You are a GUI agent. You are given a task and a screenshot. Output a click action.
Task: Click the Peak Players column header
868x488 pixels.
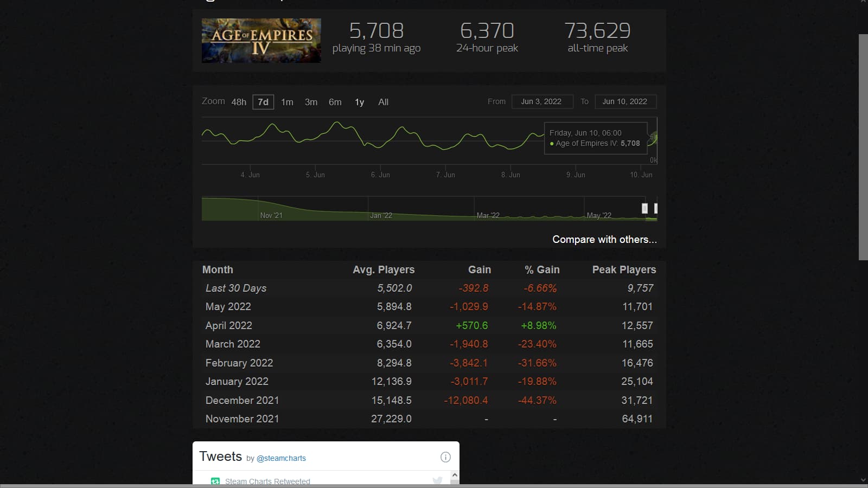pyautogui.click(x=624, y=269)
